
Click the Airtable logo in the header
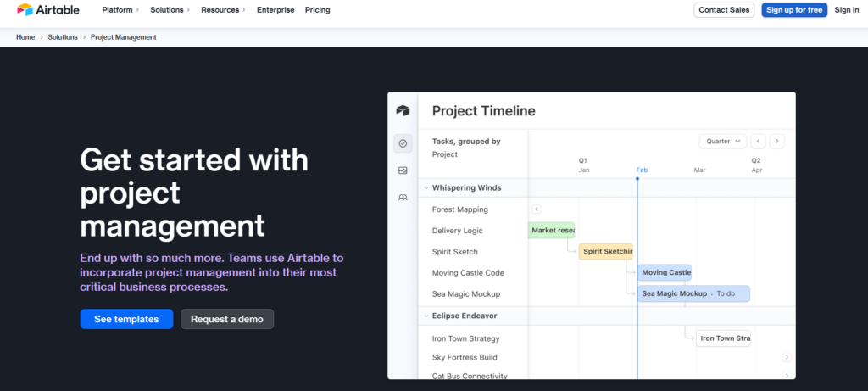coord(47,10)
